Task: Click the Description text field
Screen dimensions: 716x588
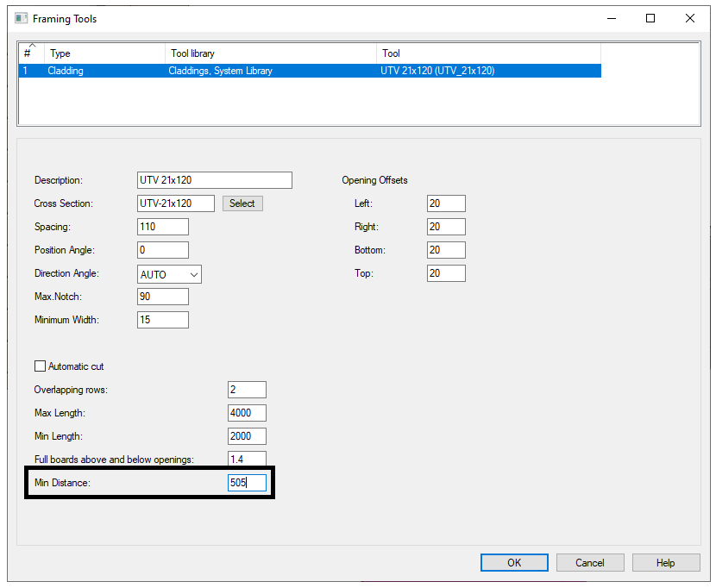Action: tap(214, 180)
